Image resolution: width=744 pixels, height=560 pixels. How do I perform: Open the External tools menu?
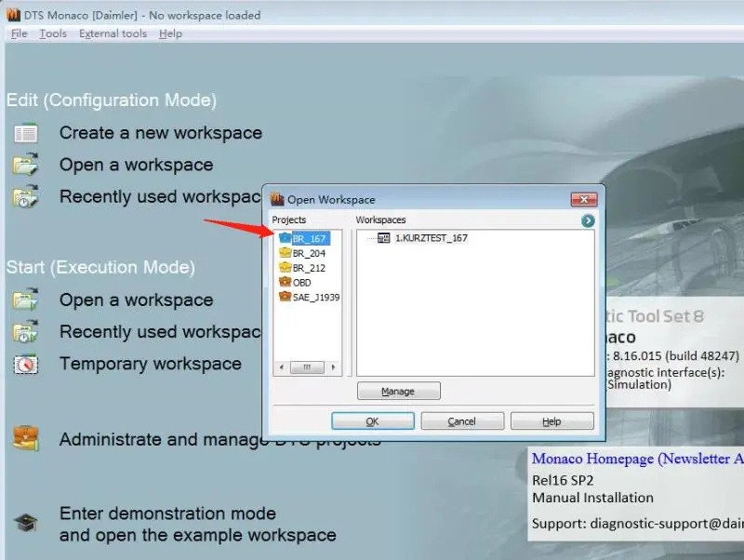click(113, 33)
